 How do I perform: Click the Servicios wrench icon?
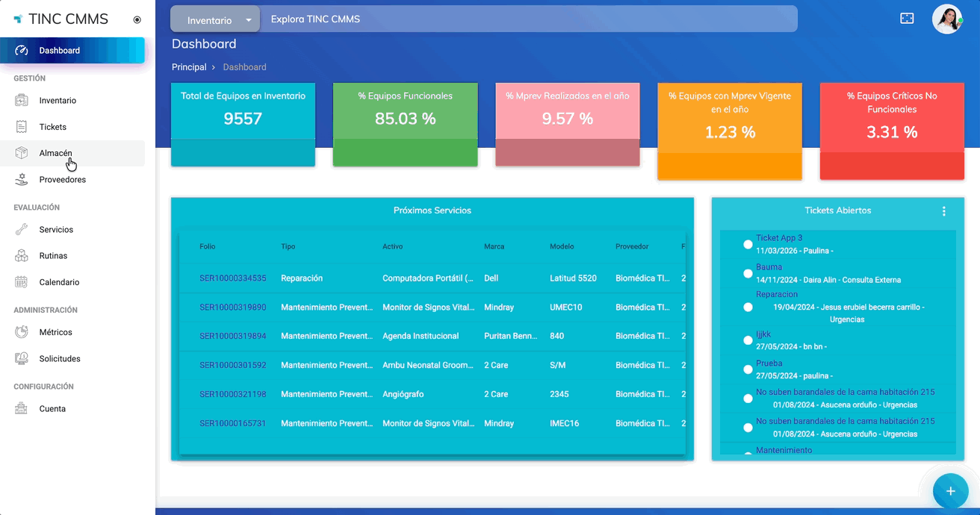[22, 230]
